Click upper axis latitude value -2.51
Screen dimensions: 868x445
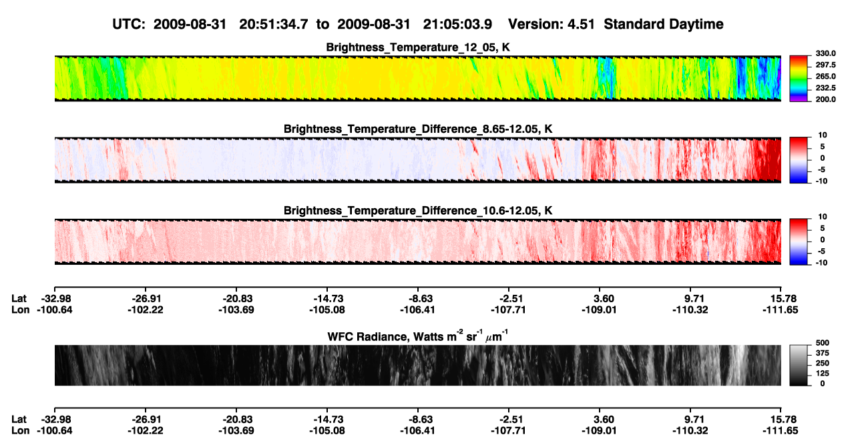click(509, 299)
